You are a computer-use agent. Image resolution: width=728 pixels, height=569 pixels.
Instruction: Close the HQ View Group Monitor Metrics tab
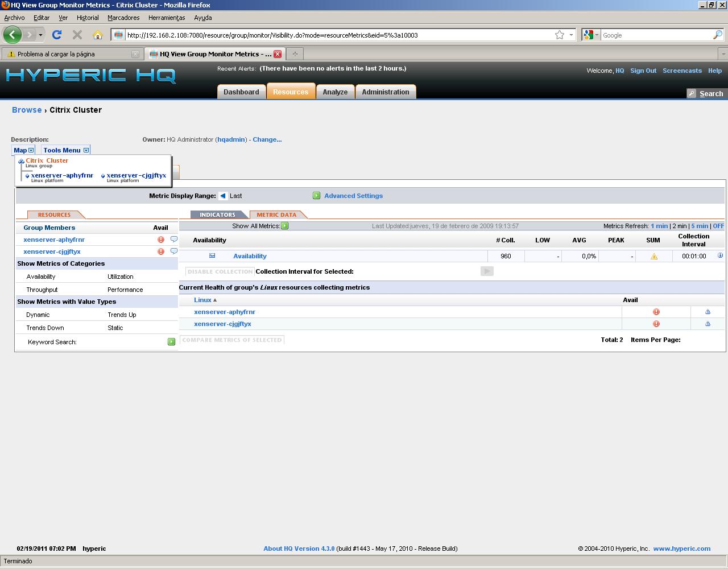(x=278, y=54)
